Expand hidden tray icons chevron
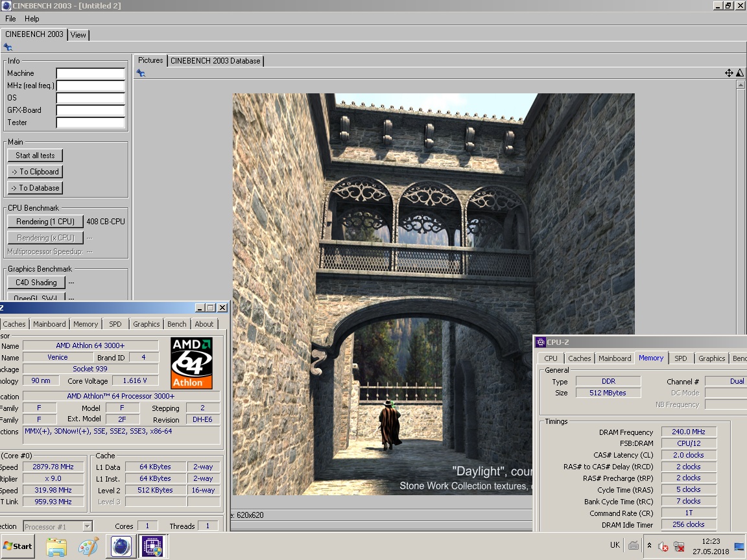 coord(649,545)
